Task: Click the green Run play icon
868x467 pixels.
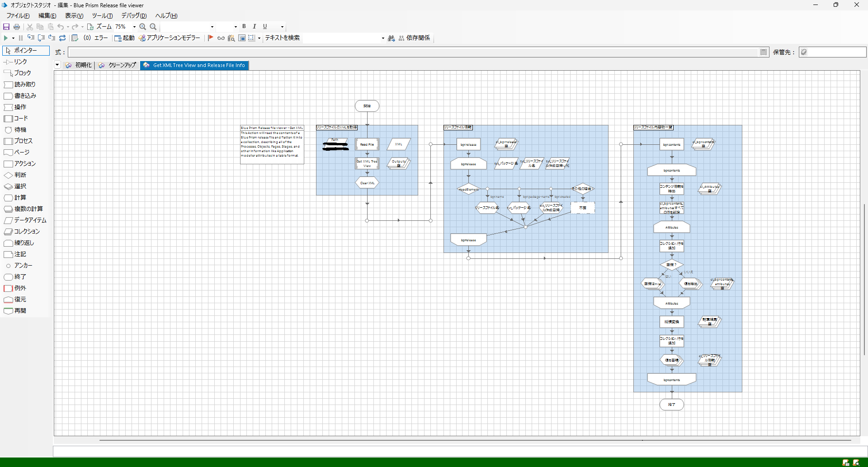Action: (x=6, y=38)
